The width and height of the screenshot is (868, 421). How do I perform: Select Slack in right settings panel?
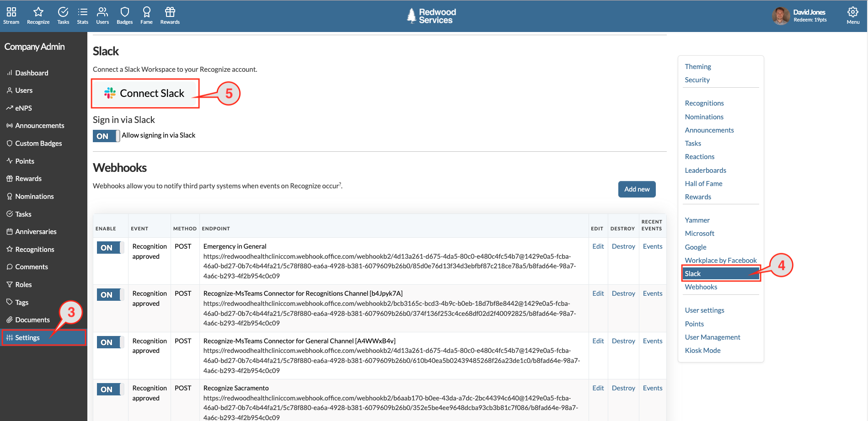pos(720,274)
